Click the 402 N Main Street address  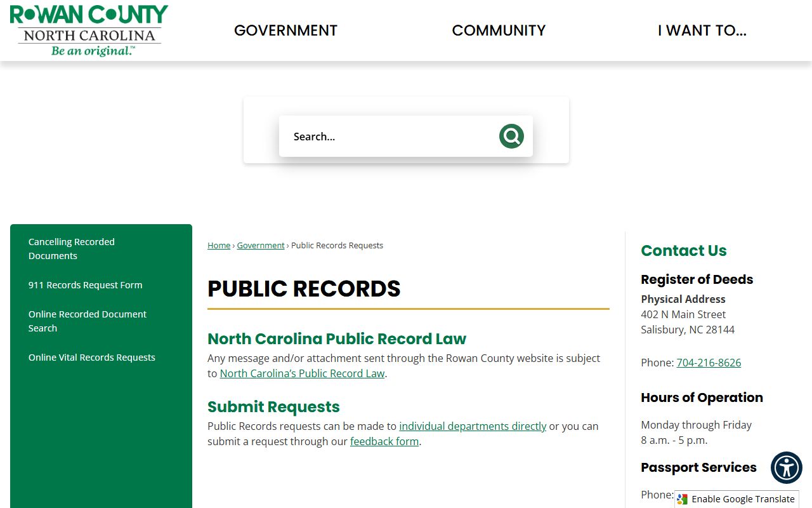683,314
